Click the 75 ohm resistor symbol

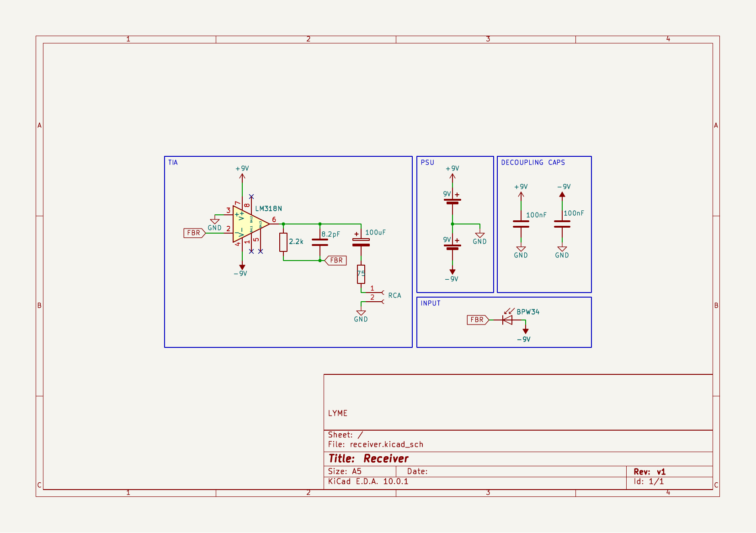[361, 274]
